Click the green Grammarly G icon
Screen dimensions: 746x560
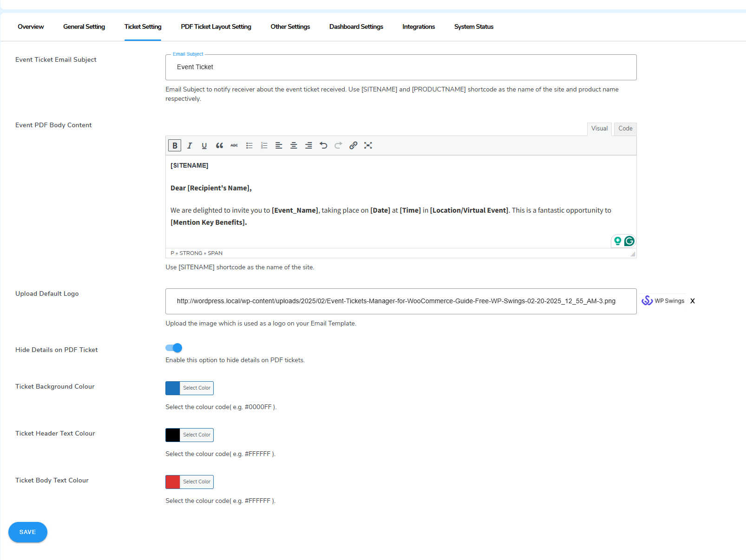[x=629, y=241]
